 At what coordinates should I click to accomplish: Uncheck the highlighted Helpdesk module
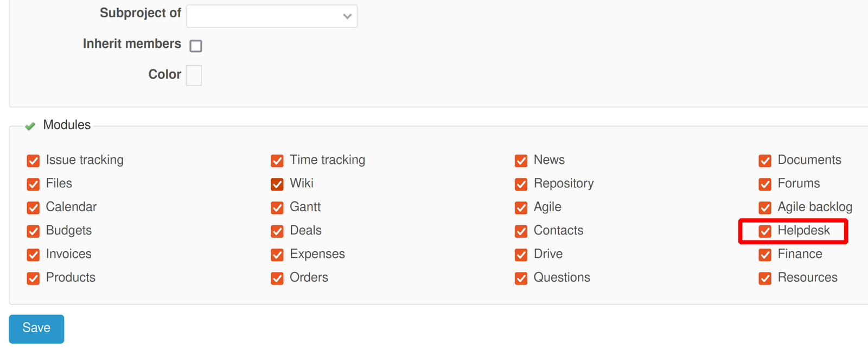[765, 231]
